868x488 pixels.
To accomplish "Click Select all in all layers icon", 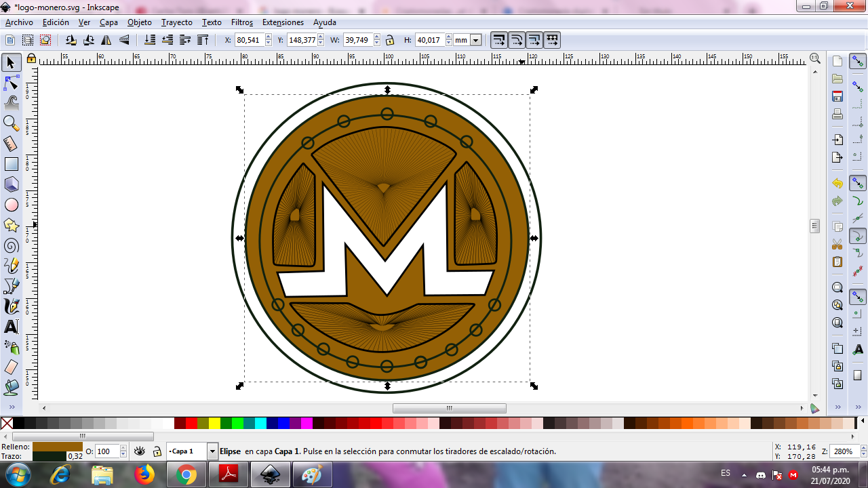I will [28, 40].
